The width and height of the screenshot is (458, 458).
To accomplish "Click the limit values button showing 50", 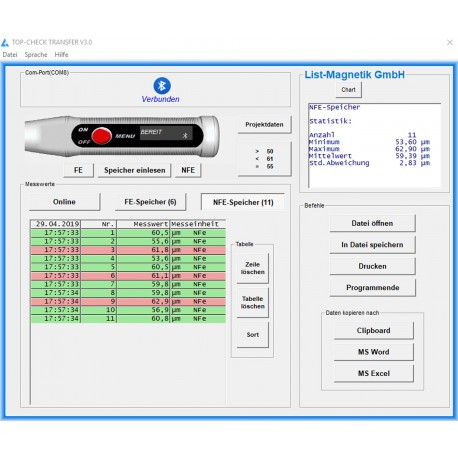I will (x=264, y=159).
